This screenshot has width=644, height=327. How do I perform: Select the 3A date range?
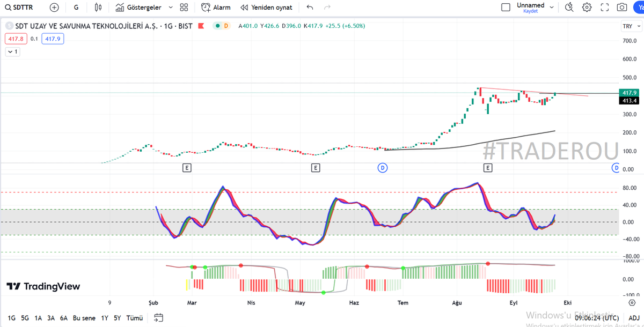51,318
